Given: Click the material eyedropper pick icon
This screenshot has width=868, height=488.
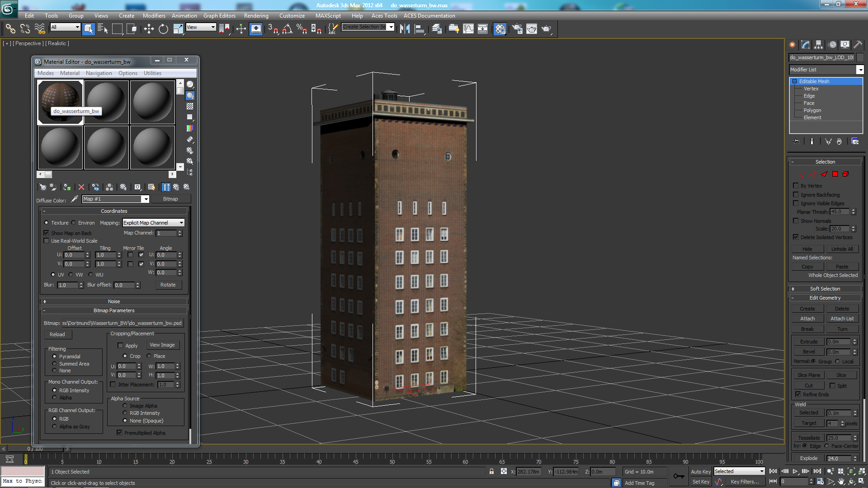Looking at the screenshot, I should point(75,199).
